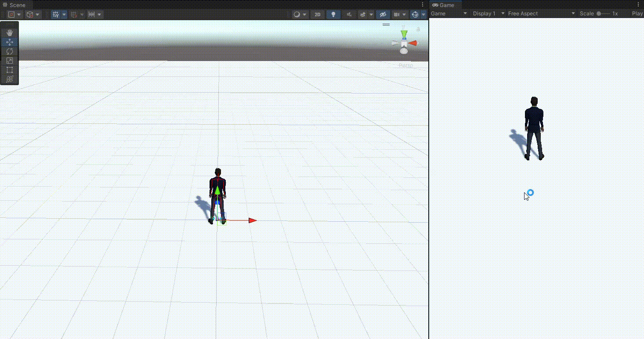This screenshot has height=339, width=644.
Task: Toggle hidden objects scene visibility
Action: pos(383,14)
